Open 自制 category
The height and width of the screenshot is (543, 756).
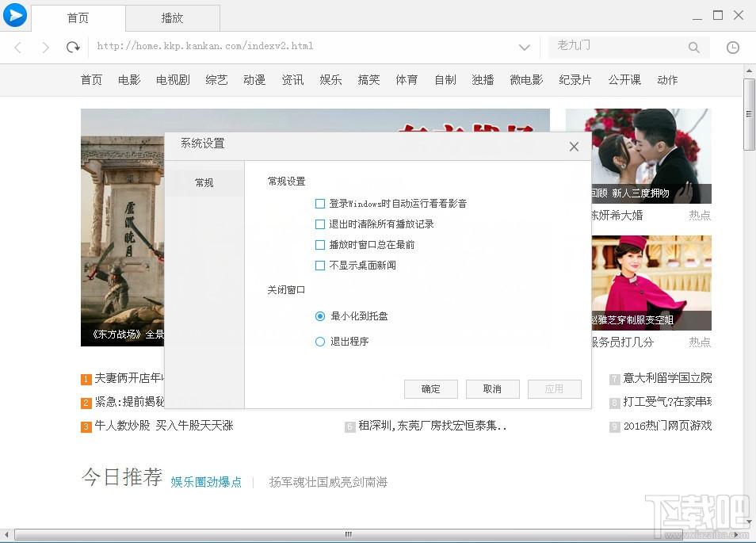coord(445,80)
